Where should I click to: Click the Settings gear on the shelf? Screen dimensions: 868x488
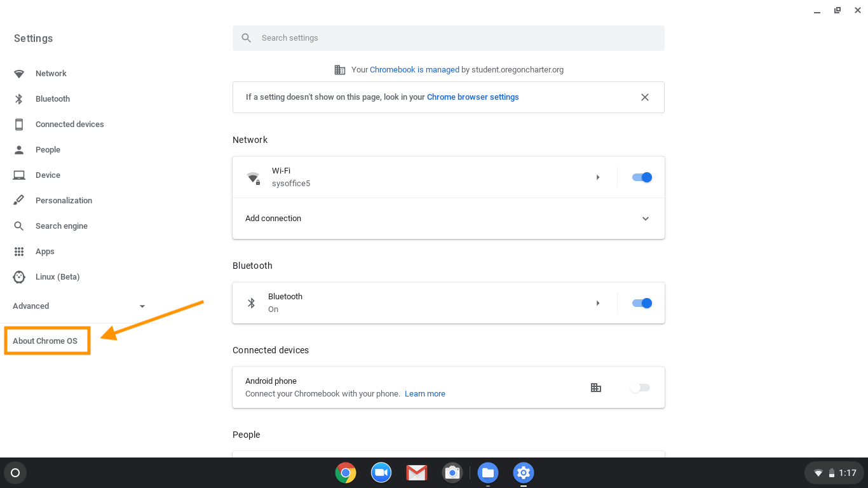524,473
